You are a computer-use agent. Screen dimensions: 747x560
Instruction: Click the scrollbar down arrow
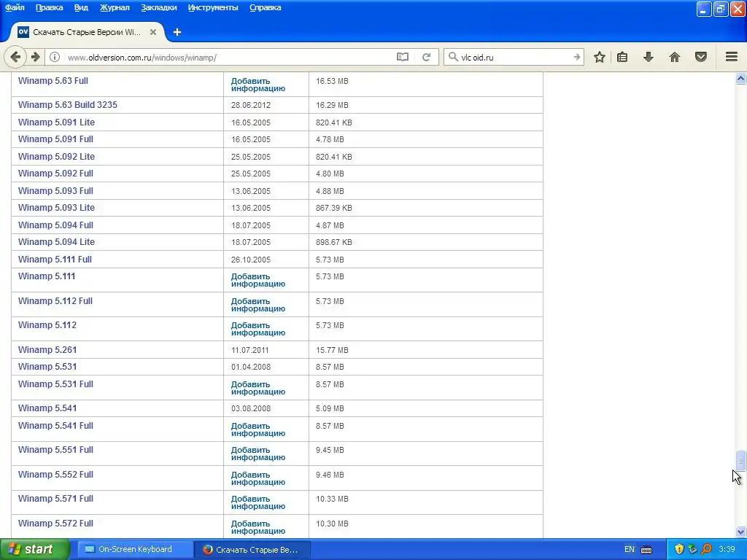(x=740, y=532)
